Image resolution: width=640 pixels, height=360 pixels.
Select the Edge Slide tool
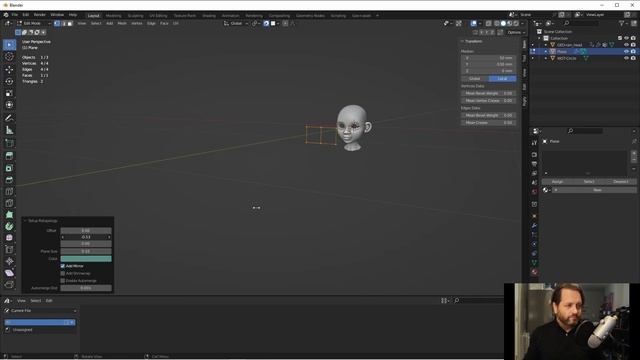tap(9, 249)
